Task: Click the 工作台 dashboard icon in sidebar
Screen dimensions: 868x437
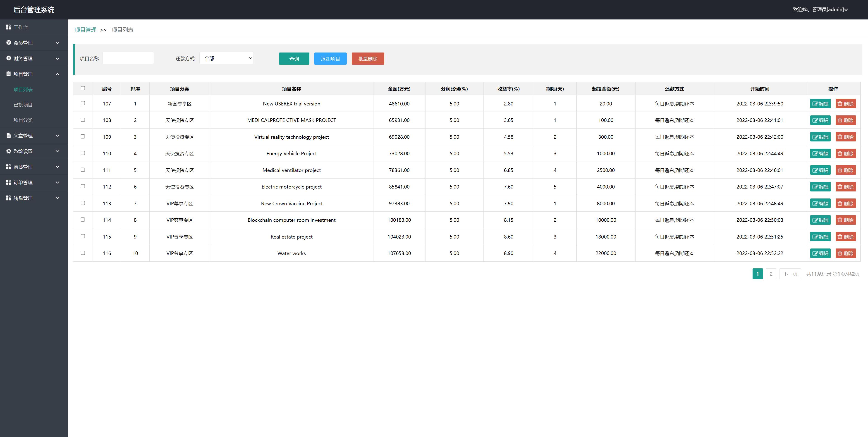Action: coord(8,27)
